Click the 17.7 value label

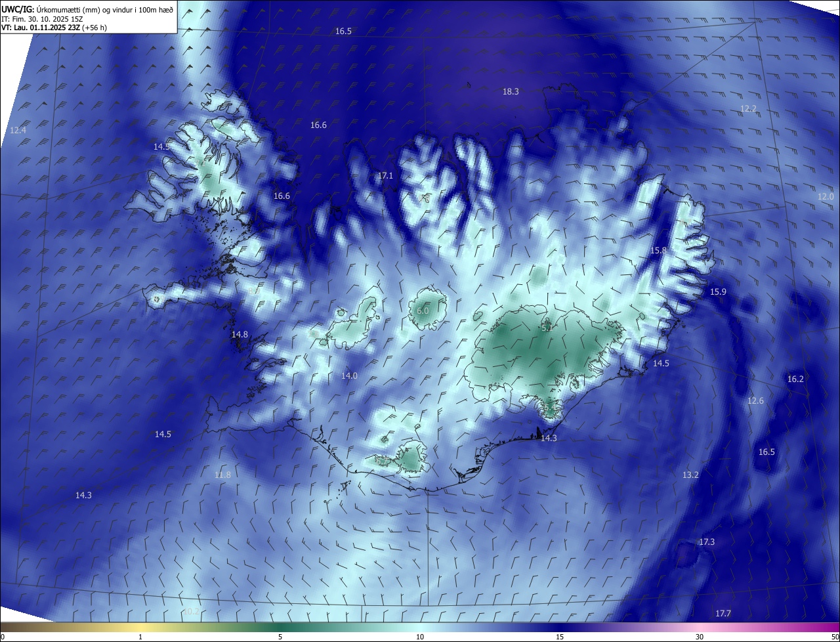click(x=723, y=614)
